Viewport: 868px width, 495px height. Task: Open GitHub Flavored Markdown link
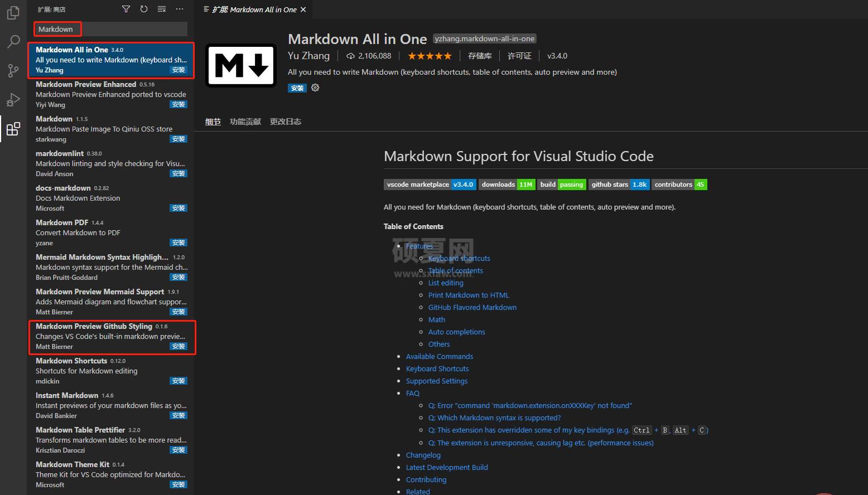pyautogui.click(x=472, y=308)
